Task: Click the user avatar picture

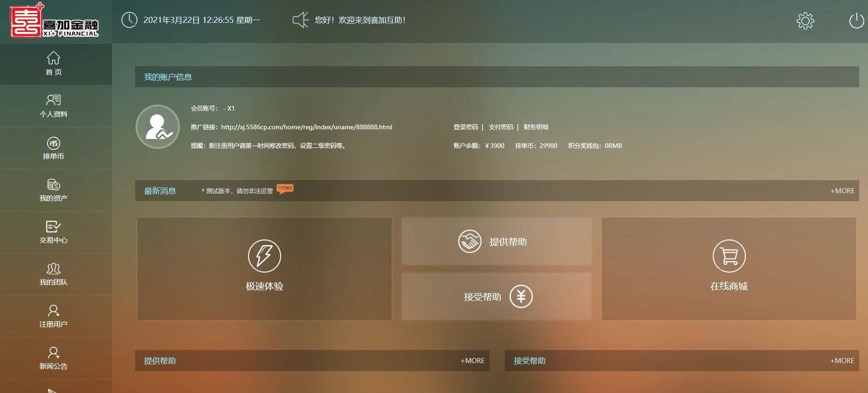Action: click(x=158, y=127)
